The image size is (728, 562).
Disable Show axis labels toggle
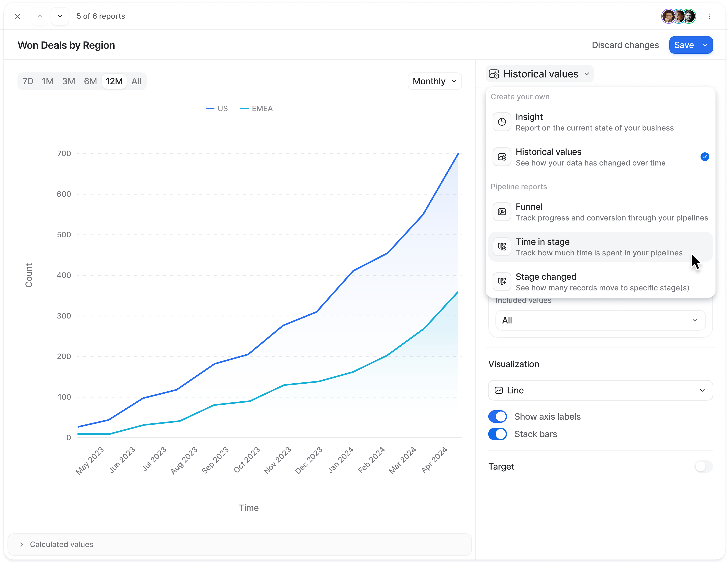(497, 417)
